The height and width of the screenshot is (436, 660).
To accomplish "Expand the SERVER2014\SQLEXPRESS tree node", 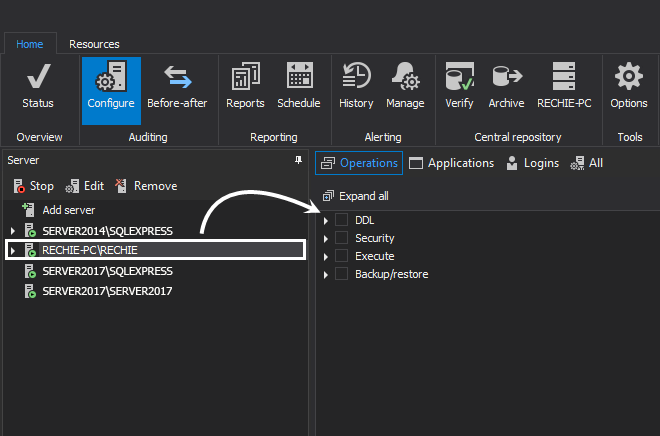I will 12,231.
